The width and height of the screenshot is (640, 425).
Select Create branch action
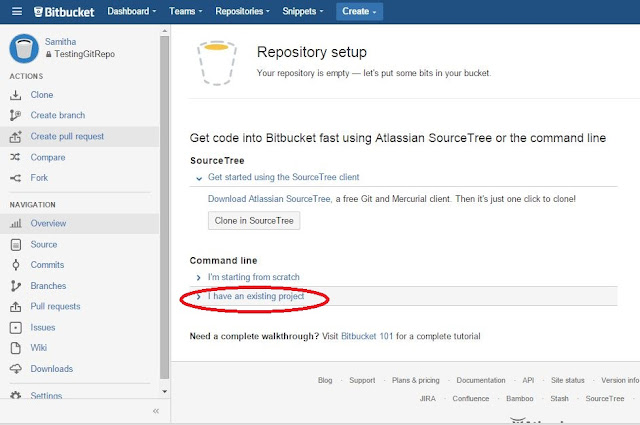pyautogui.click(x=58, y=116)
